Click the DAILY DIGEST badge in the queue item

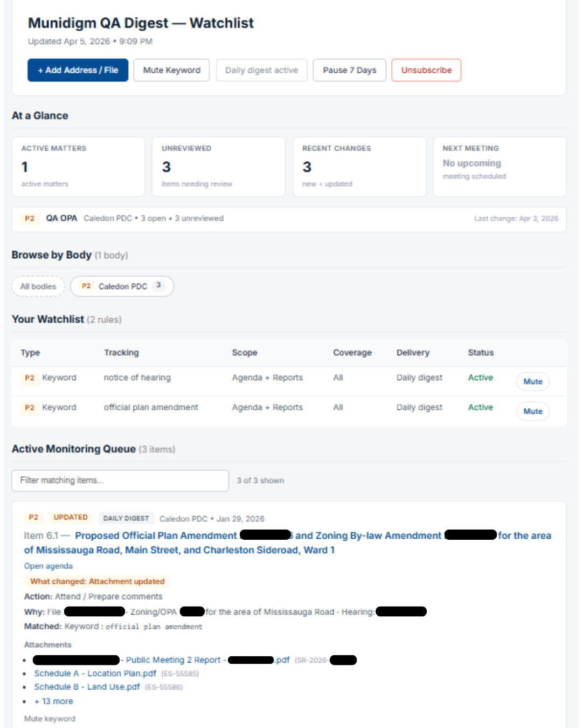pos(126,518)
